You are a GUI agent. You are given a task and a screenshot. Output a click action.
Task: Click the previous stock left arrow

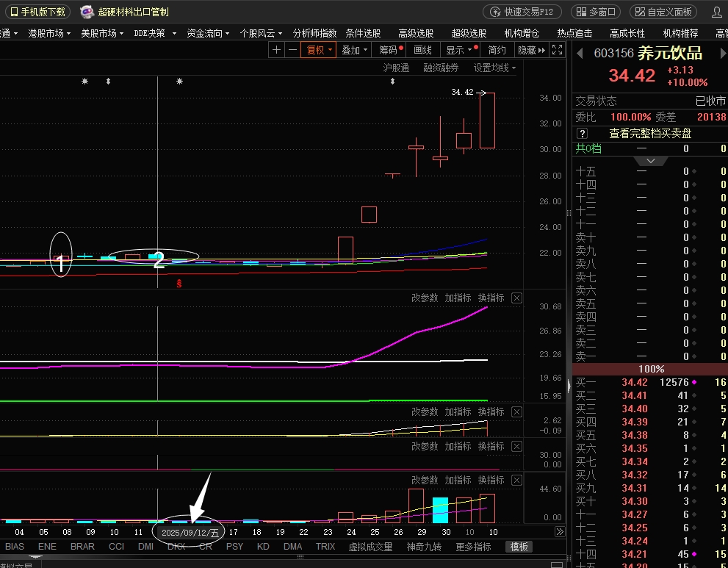point(580,54)
